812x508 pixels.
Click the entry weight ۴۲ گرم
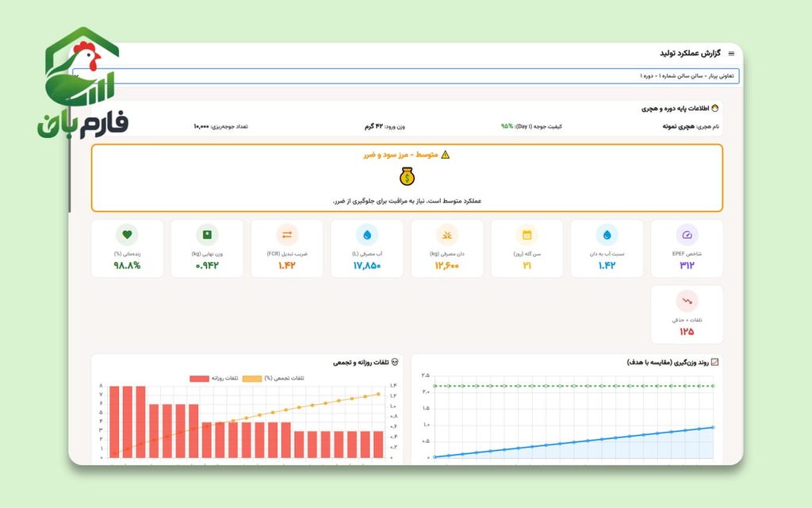click(373, 126)
